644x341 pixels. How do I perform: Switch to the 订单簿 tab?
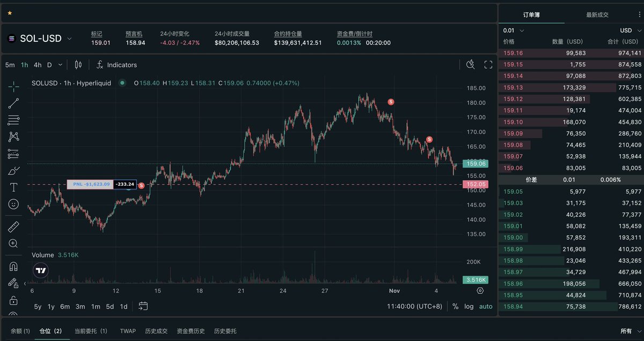(x=531, y=15)
